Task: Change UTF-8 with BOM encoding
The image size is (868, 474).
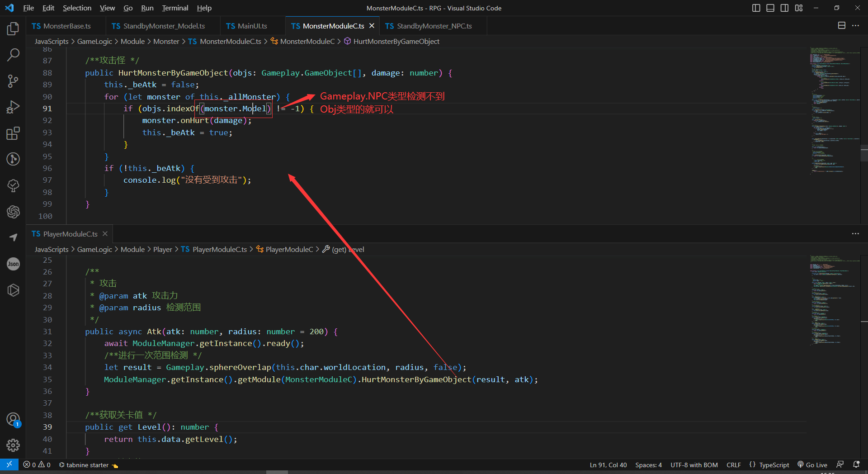Action: point(694,465)
